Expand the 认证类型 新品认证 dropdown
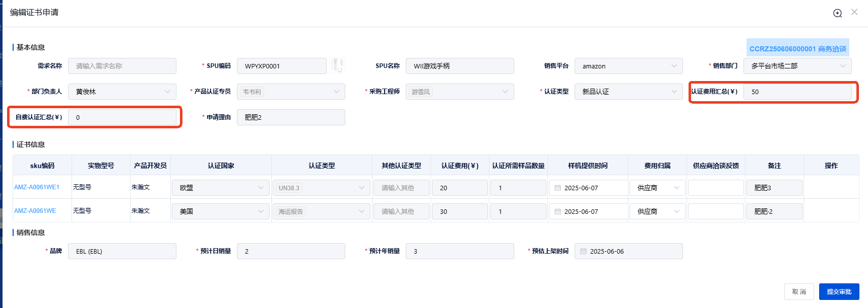Screen dimensions: 868x308 [x=628, y=92]
